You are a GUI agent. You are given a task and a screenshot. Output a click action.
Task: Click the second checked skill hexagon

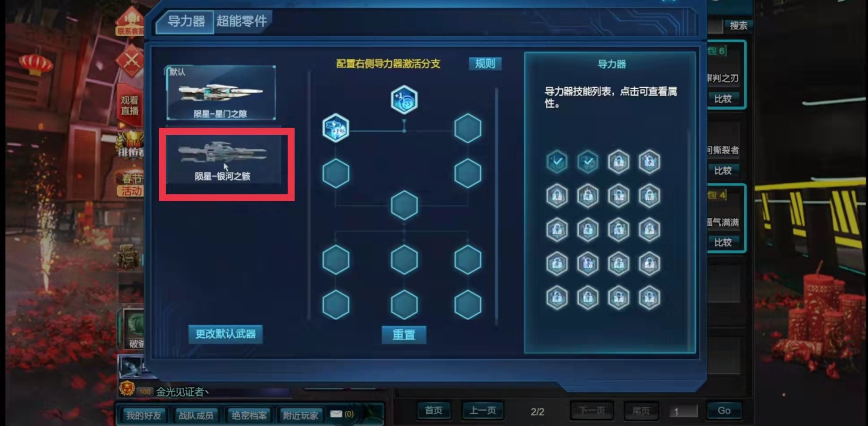pyautogui.click(x=588, y=162)
